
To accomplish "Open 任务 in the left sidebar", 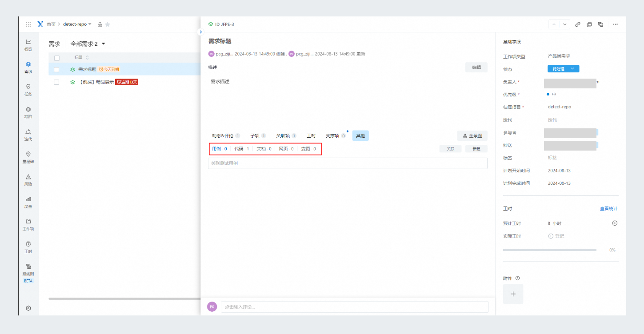I will point(28,90).
